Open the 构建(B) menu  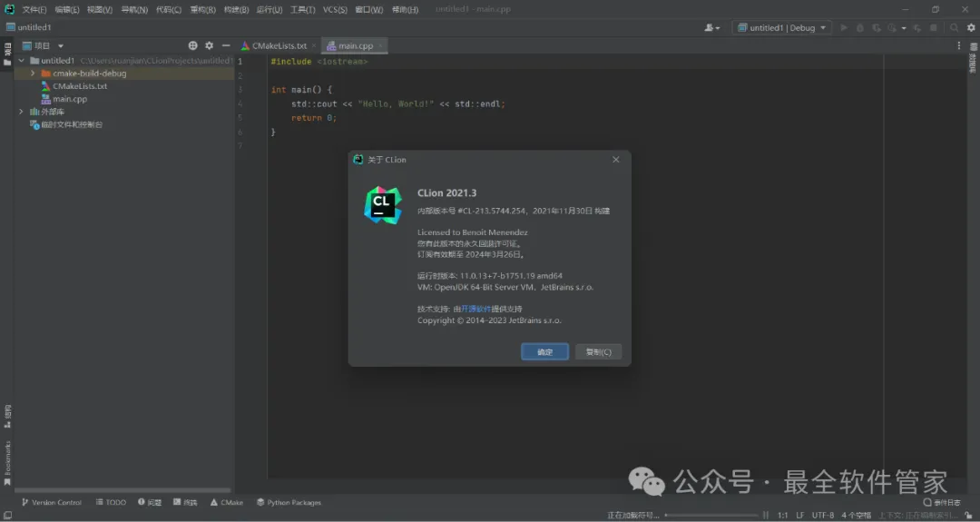click(236, 9)
